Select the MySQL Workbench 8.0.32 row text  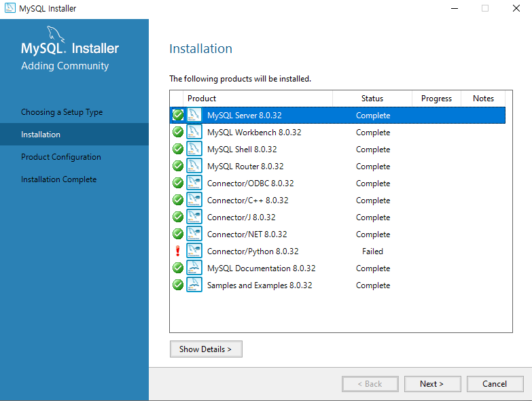(254, 133)
